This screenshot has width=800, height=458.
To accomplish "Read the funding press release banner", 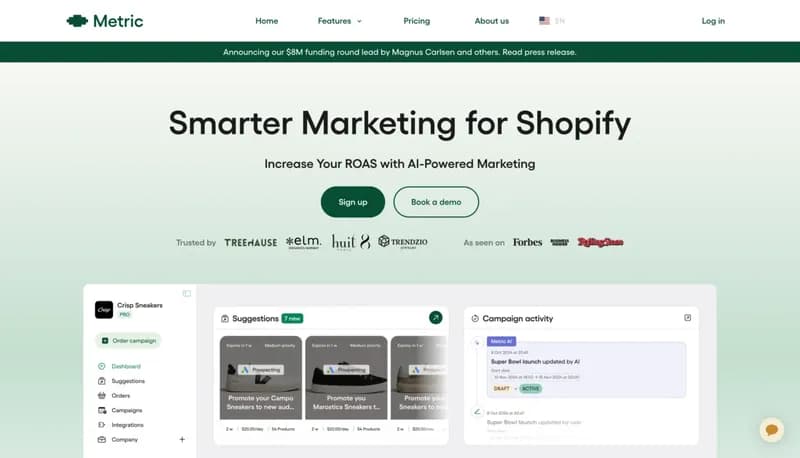I will (400, 52).
